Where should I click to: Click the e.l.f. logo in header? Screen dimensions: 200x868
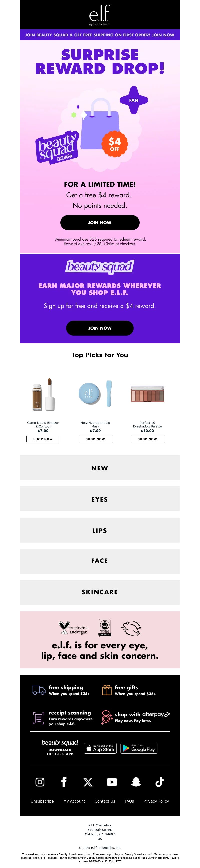click(x=100, y=15)
